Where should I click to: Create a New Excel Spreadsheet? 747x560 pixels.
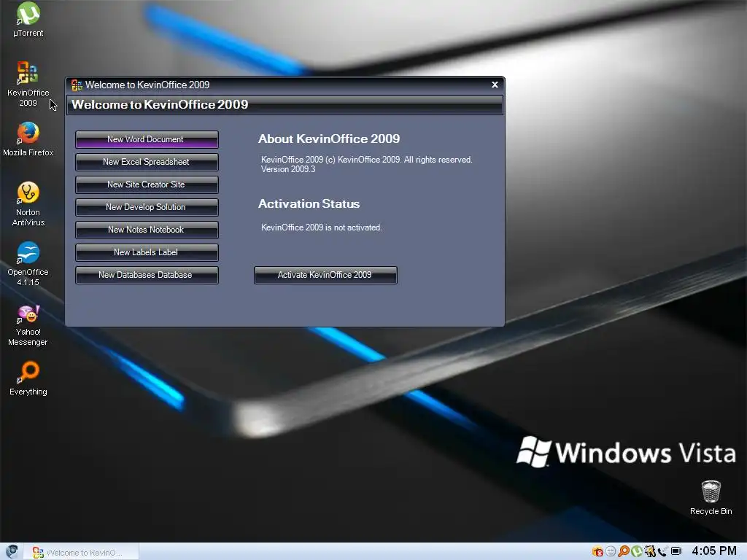(x=147, y=162)
